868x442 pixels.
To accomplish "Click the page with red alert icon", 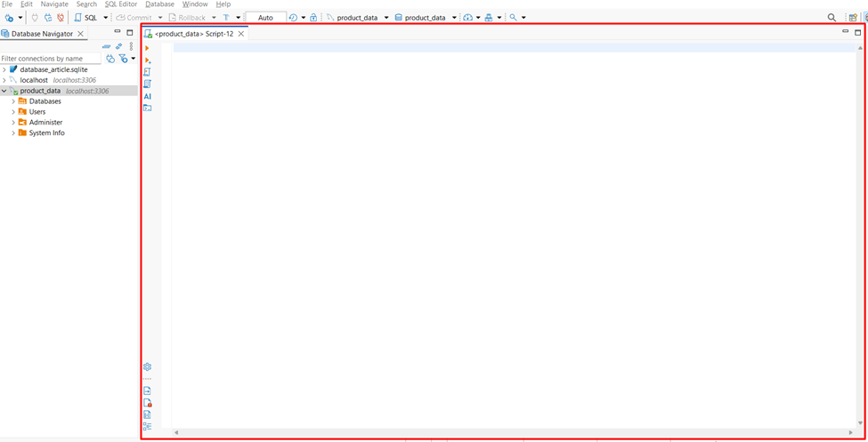I will (x=147, y=403).
